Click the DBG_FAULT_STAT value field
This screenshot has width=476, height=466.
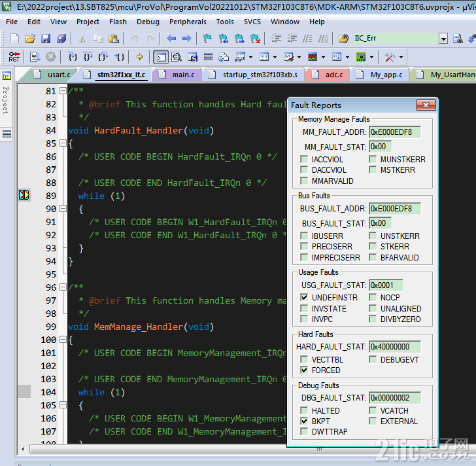click(x=395, y=398)
